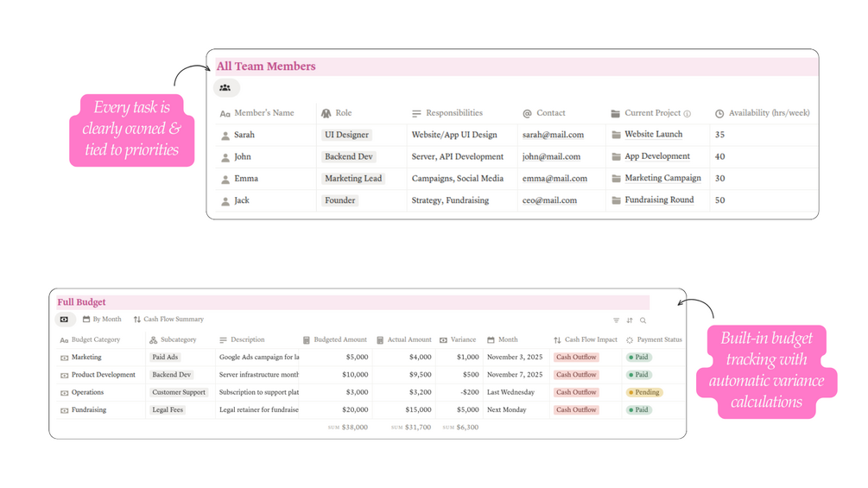Click the Founder role tag

tap(340, 201)
